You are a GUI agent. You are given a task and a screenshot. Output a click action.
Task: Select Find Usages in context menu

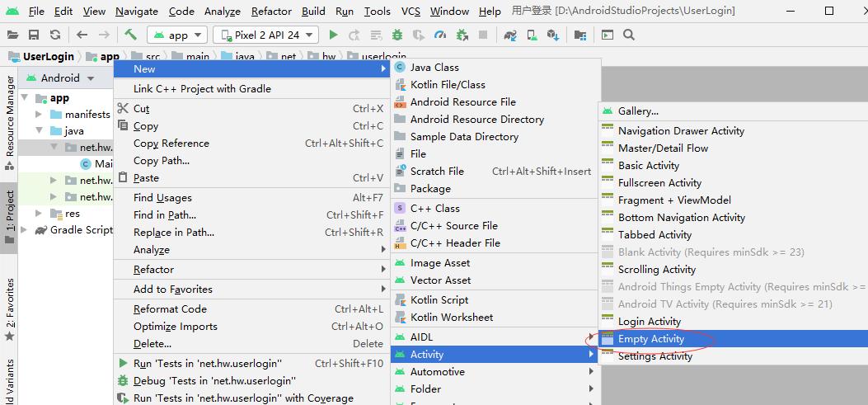tap(252, 198)
